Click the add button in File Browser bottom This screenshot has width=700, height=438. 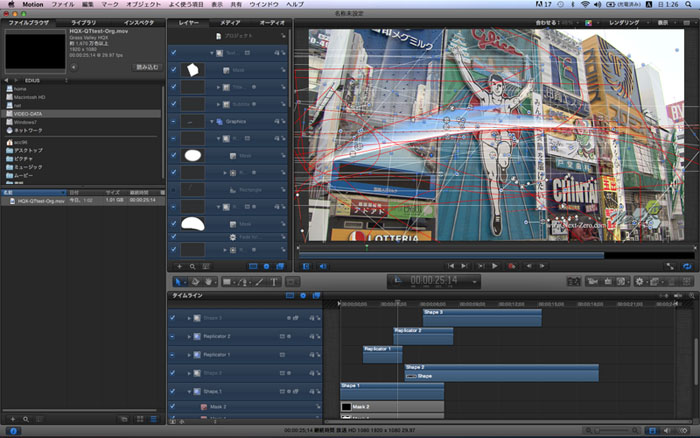point(13,419)
